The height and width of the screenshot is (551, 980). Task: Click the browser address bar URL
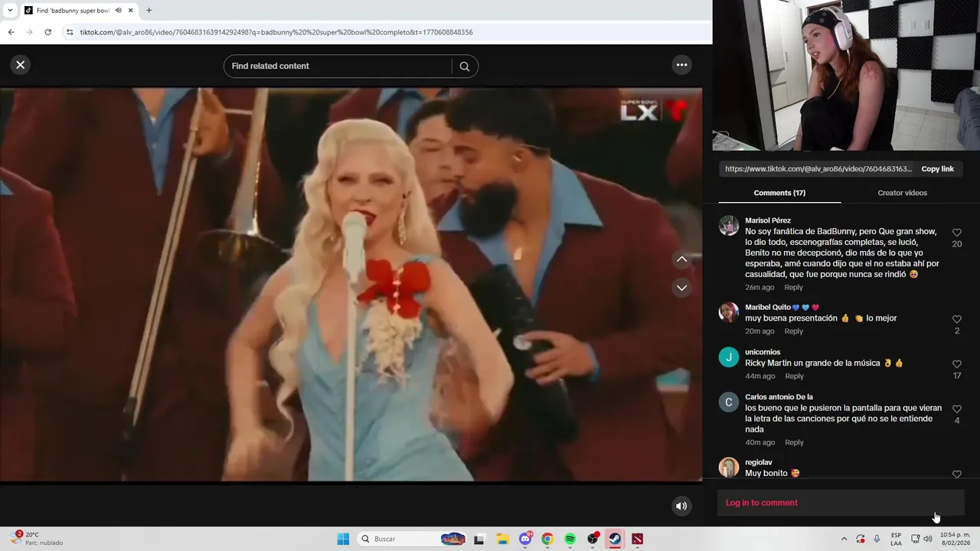point(276,32)
